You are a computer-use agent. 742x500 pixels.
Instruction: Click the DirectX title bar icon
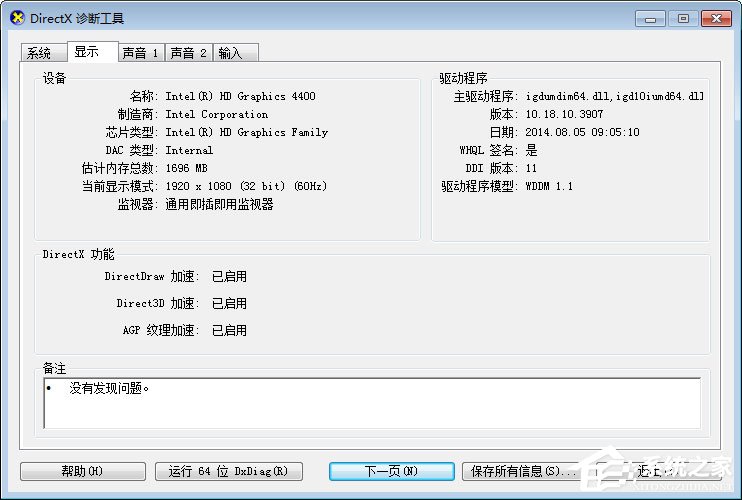click(x=17, y=18)
